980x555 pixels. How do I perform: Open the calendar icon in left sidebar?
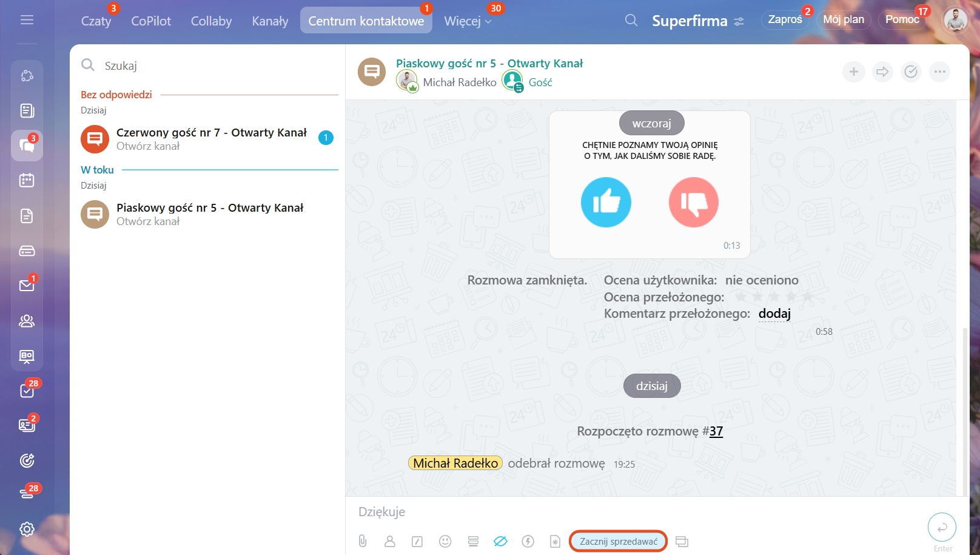click(x=27, y=180)
